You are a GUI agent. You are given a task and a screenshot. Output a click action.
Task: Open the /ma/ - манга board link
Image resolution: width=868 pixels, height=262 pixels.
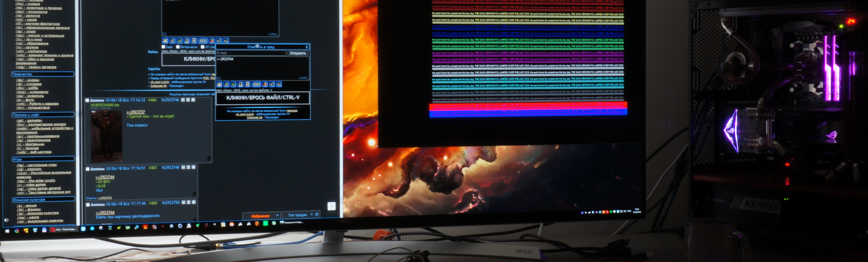(x=27, y=217)
